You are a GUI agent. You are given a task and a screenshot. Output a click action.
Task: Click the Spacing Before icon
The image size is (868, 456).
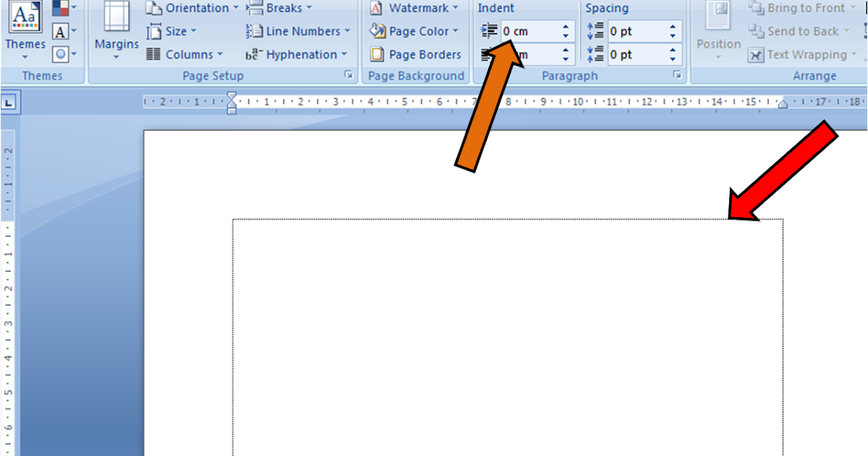click(x=596, y=32)
